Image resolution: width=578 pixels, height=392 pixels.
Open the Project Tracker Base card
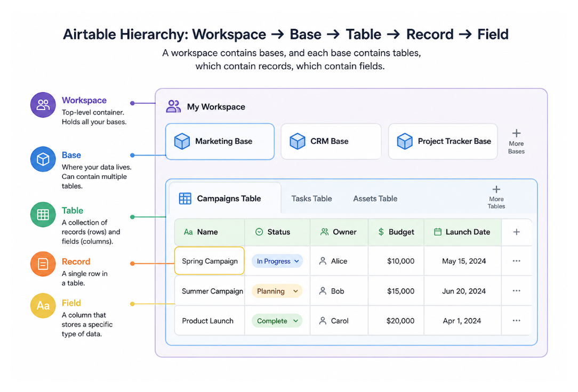click(x=443, y=141)
